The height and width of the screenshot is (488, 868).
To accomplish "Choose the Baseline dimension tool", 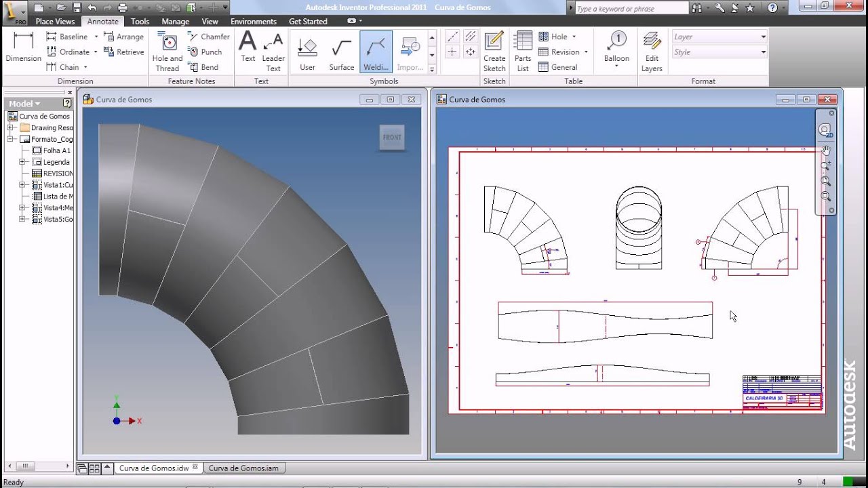I will click(x=67, y=37).
